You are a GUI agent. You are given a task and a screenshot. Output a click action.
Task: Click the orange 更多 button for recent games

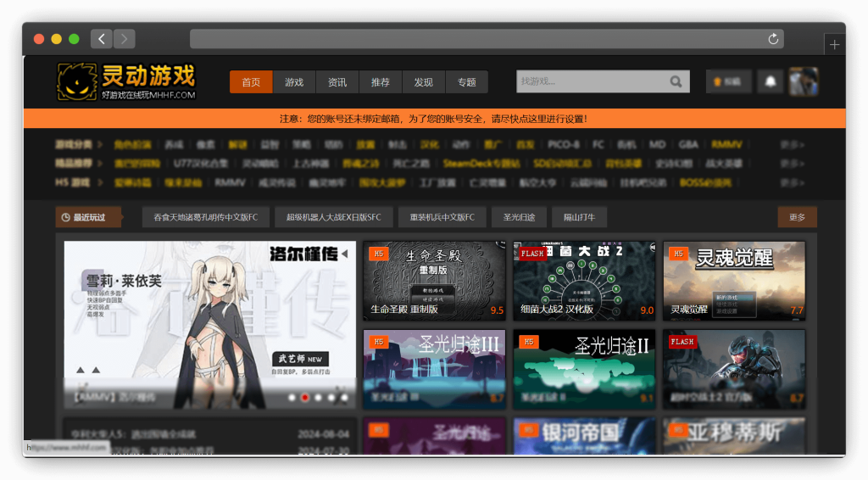pos(797,217)
